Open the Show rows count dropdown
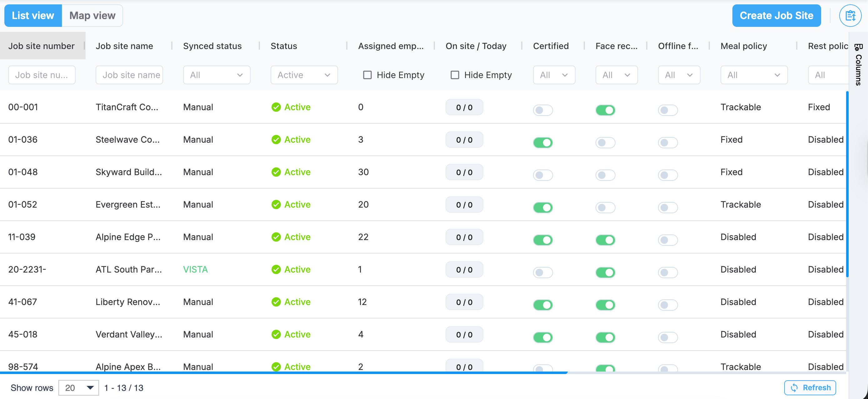868x399 pixels. (x=78, y=387)
